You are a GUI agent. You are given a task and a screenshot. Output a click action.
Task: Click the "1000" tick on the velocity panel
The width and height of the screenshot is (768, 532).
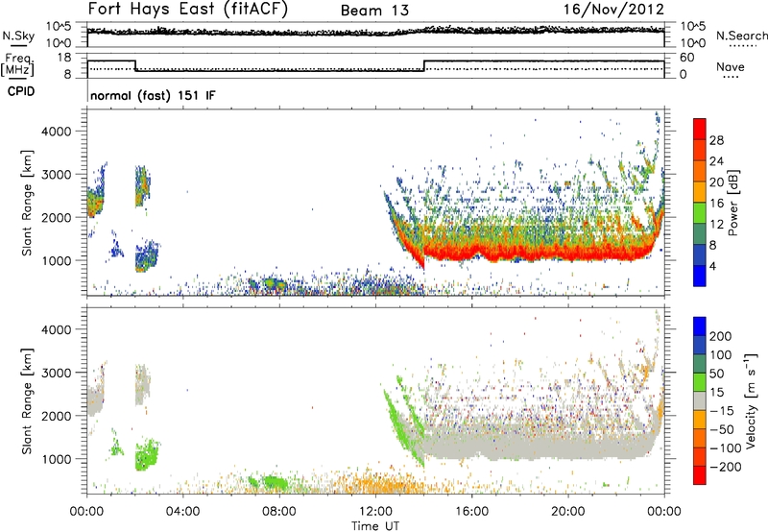pyautogui.click(x=56, y=459)
